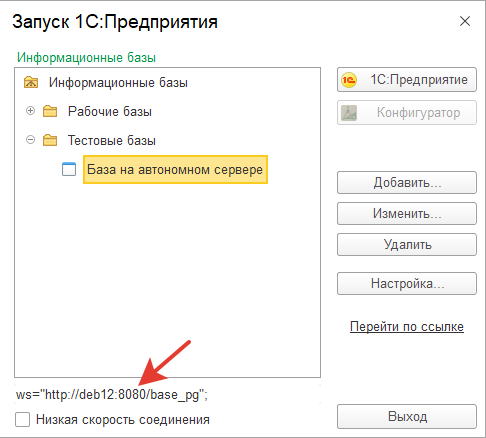The width and height of the screenshot is (486, 438).
Task: Collapse the Тестовые базы group
Action: pos(30,139)
